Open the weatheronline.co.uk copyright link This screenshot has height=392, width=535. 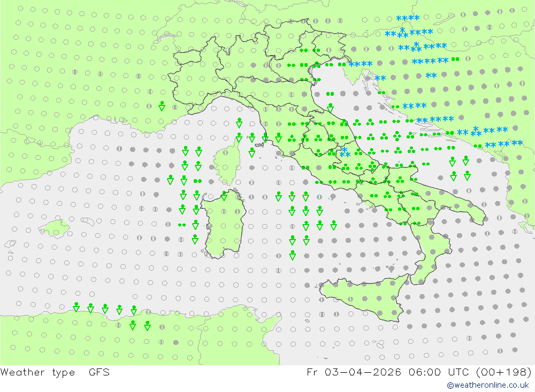pyautogui.click(x=488, y=385)
